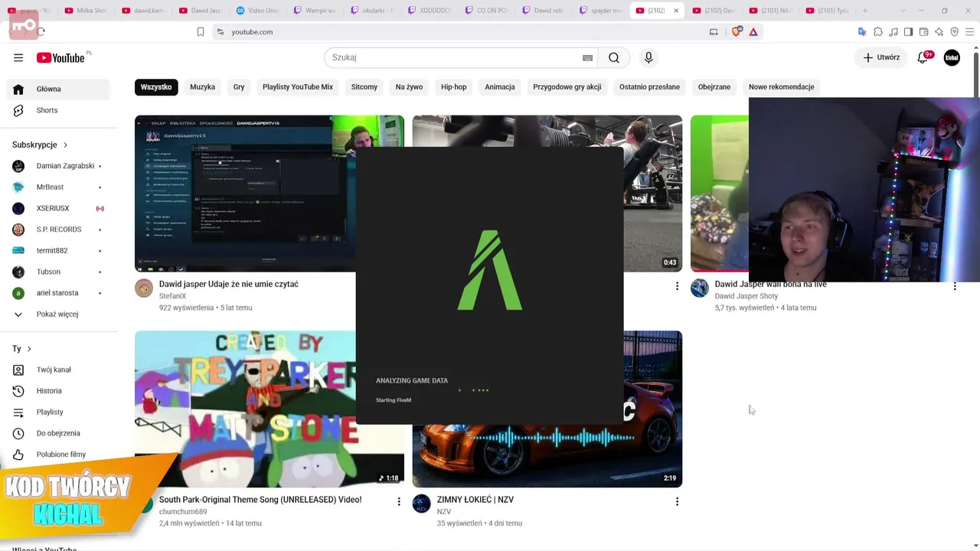The height and width of the screenshot is (551, 980).
Task: Bookmark this page with the address bar bookmark icon
Action: pyautogui.click(x=201, y=31)
